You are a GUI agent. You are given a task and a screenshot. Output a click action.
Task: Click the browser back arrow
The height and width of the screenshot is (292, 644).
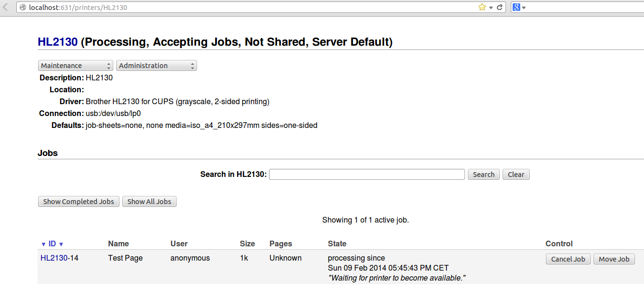(x=6, y=7)
